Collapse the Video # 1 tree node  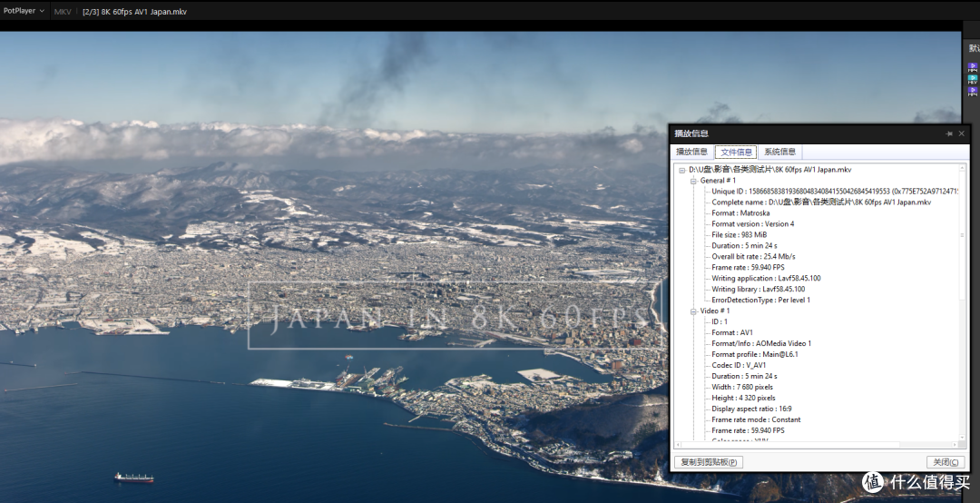pos(693,311)
